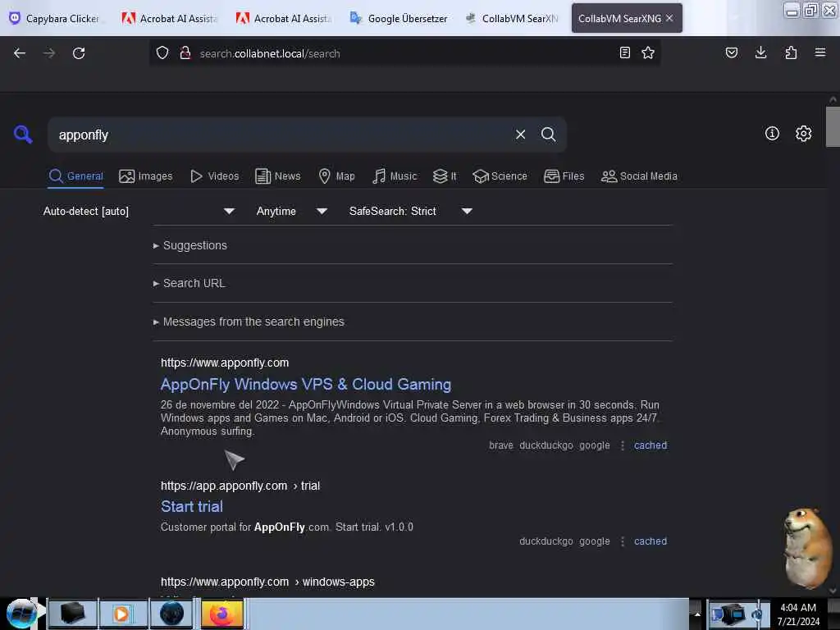
Task: Switch to the Images category
Action: (x=146, y=176)
